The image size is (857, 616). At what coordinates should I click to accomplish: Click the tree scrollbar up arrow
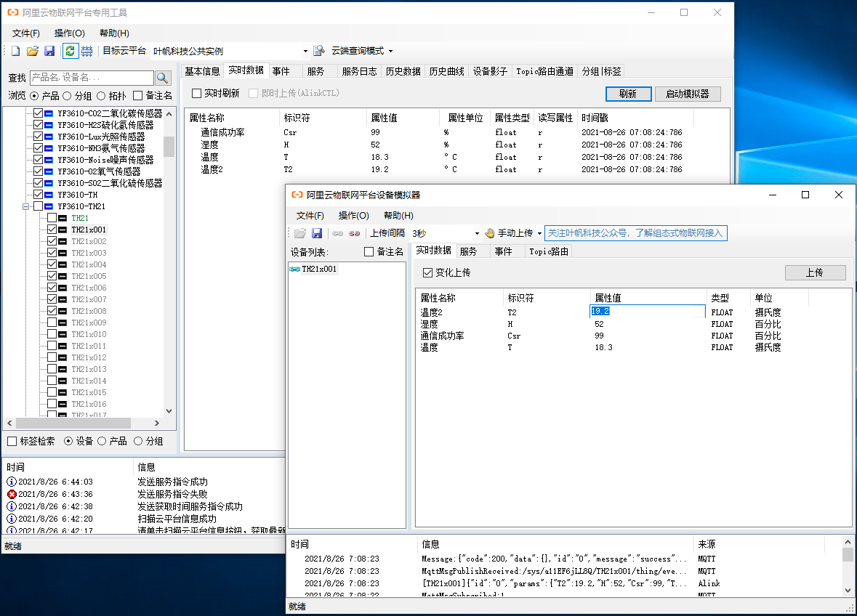pos(169,113)
